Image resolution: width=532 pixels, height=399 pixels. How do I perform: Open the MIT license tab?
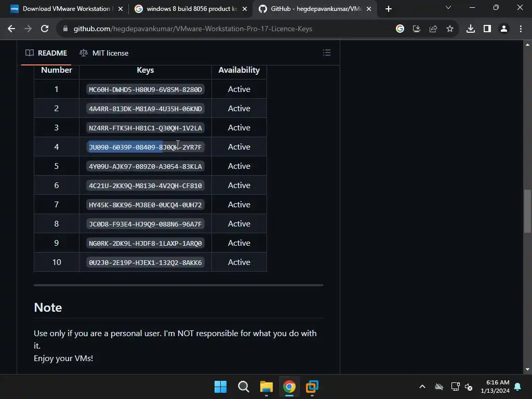tap(104, 53)
